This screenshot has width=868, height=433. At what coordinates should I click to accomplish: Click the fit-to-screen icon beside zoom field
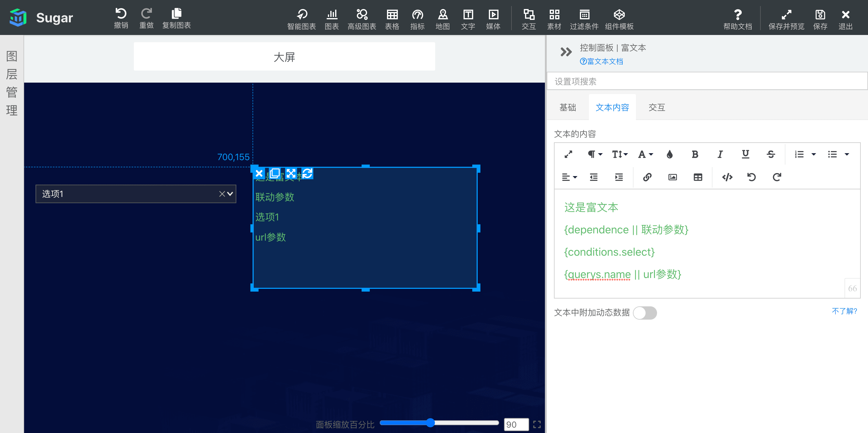[x=537, y=424]
